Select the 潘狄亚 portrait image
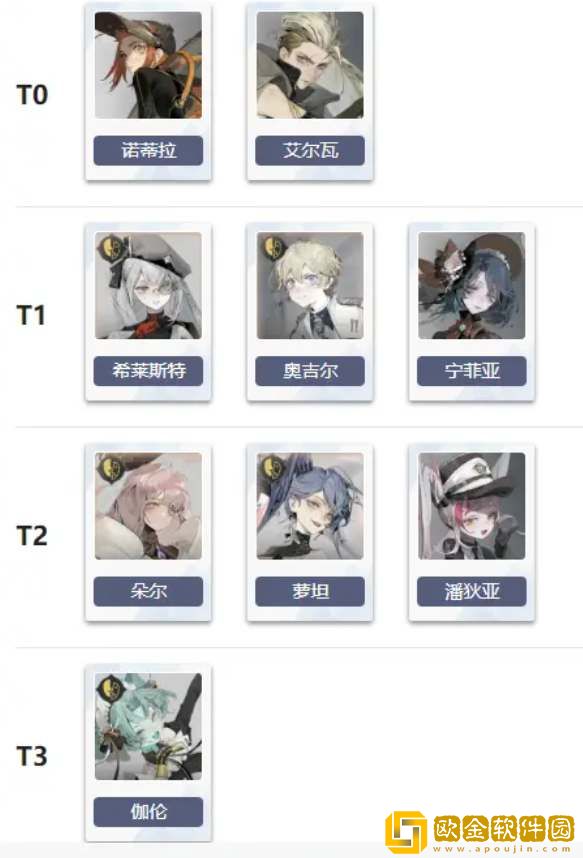This screenshot has height=858, width=583. (472, 506)
